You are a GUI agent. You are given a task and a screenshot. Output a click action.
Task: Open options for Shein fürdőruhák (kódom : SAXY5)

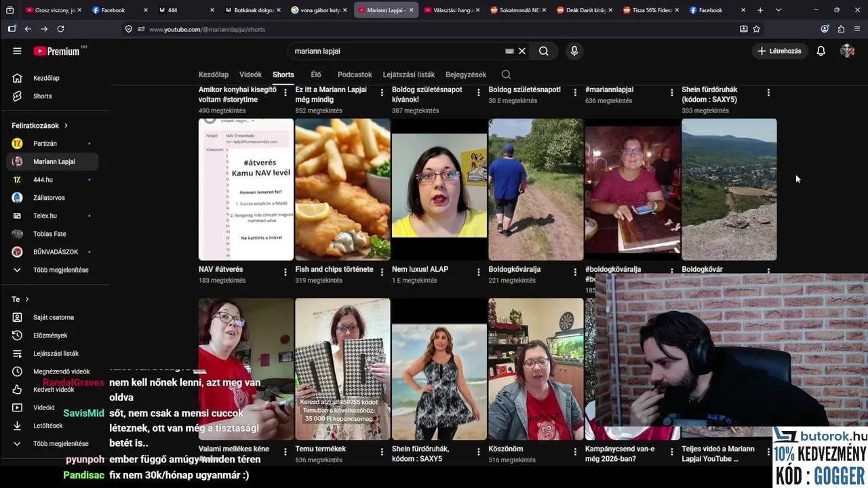tap(768, 92)
